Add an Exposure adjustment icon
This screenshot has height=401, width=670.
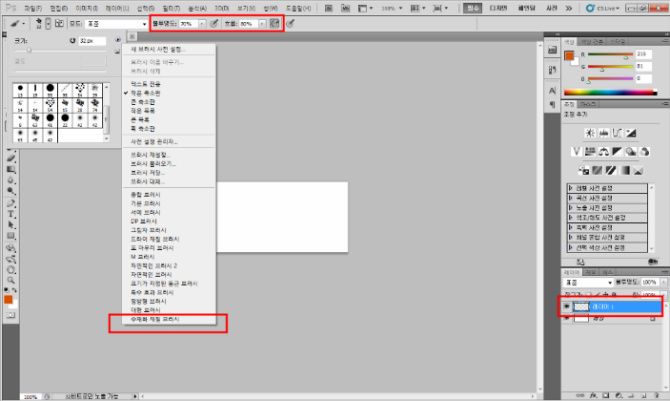tap(631, 133)
